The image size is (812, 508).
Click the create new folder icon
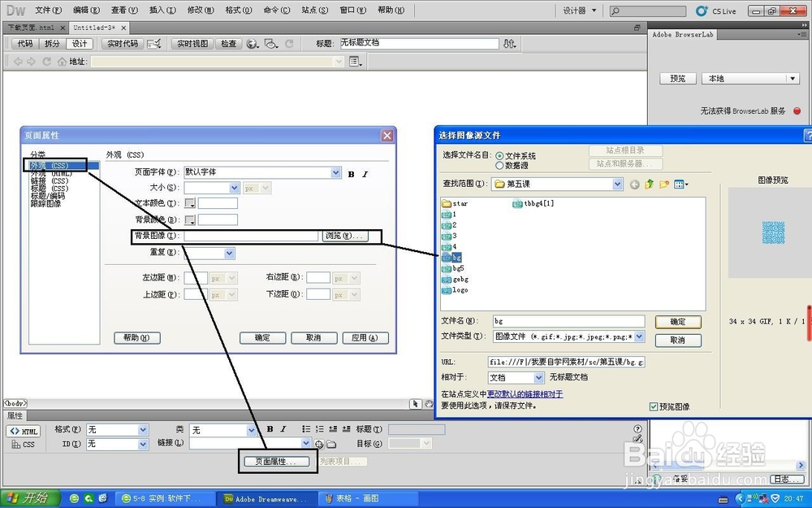point(664,184)
